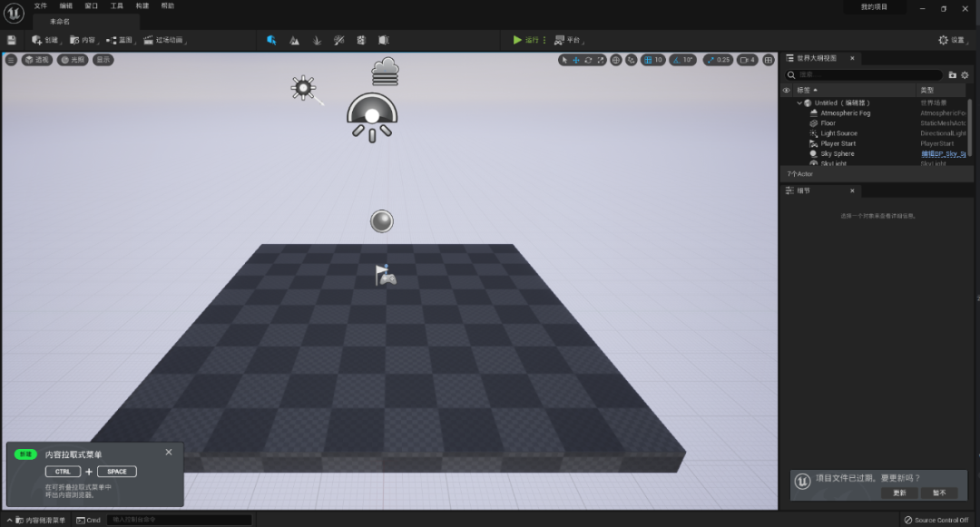Image resolution: width=980 pixels, height=527 pixels.
Task: Click 更新 update project button
Action: [x=899, y=493]
